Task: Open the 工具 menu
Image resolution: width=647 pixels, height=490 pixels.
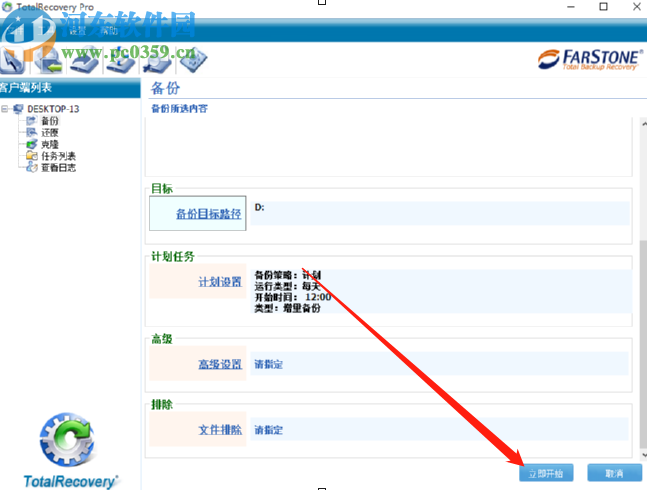Action: pyautogui.click(x=45, y=31)
